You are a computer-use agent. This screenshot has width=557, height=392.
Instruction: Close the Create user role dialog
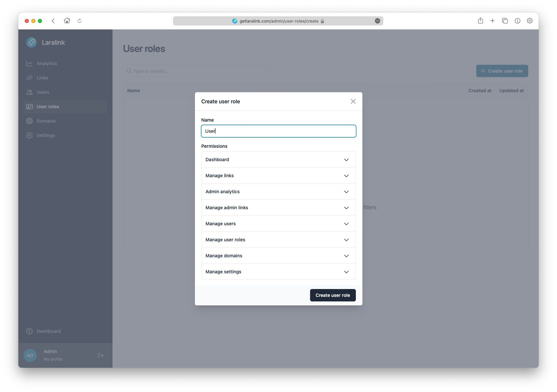(x=353, y=101)
